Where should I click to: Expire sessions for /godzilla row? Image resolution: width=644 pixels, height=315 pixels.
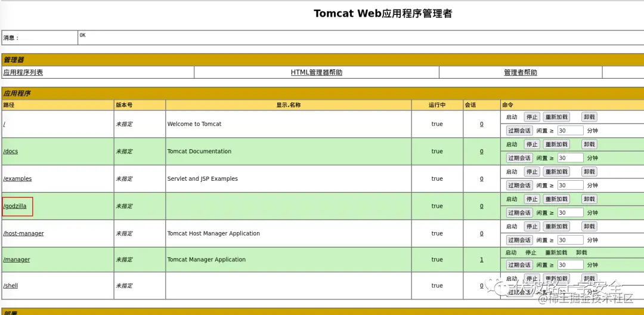coord(519,213)
